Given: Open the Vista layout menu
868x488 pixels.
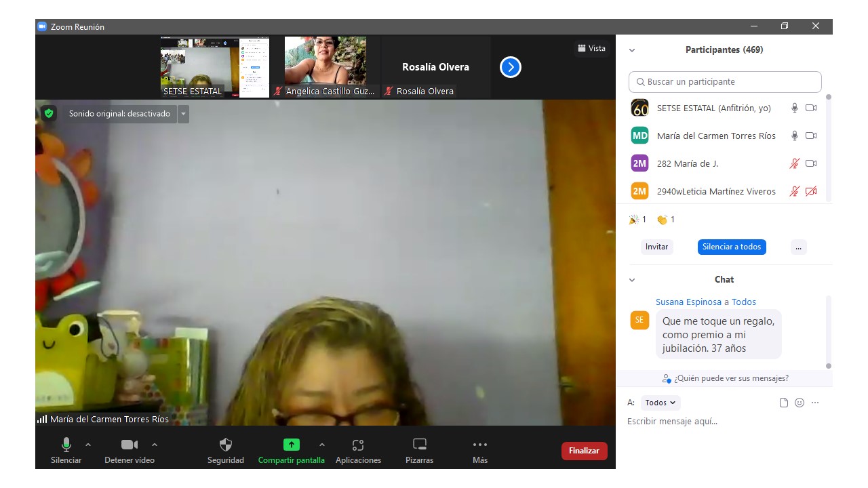Looking at the screenshot, I should tap(591, 48).
